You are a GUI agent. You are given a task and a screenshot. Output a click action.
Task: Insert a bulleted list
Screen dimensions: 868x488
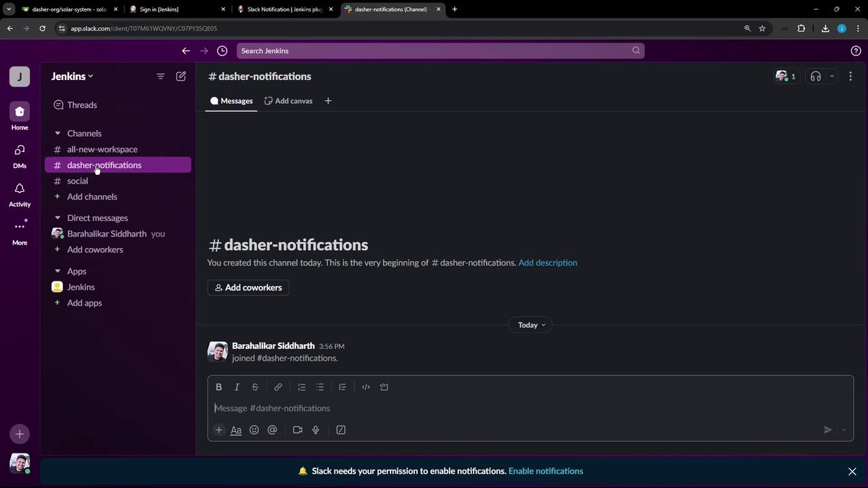point(320,387)
